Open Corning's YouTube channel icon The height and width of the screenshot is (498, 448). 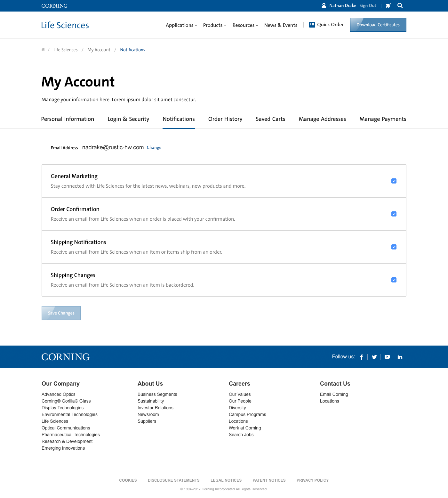click(387, 357)
